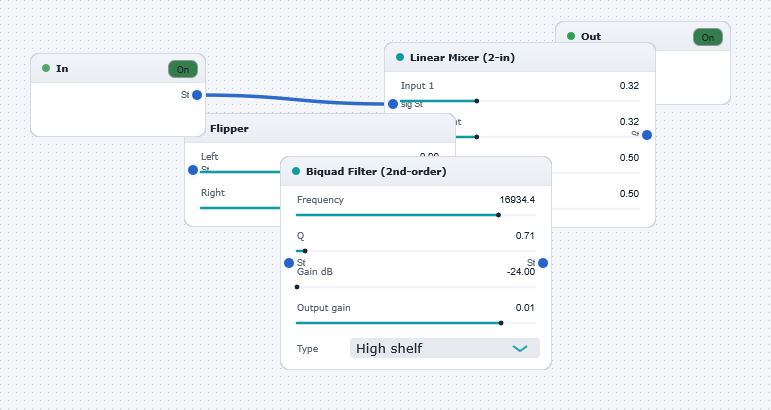This screenshot has width=771, height=410.
Task: Toggle the In node's On switch
Action: pyautogui.click(x=183, y=69)
